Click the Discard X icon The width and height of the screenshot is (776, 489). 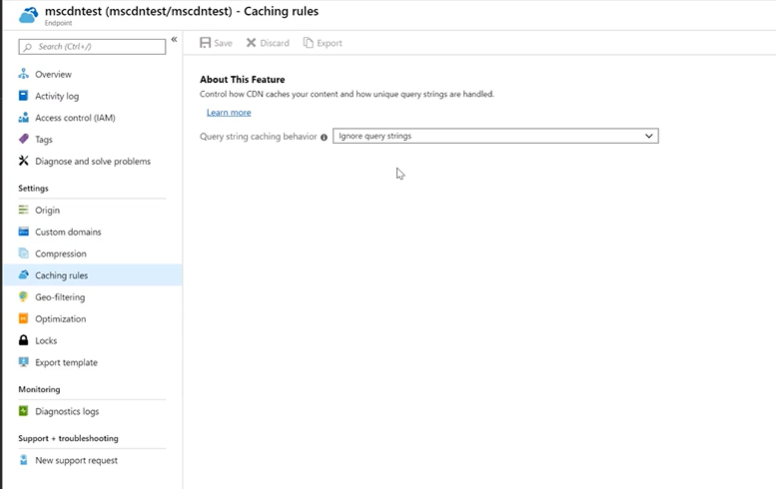251,43
